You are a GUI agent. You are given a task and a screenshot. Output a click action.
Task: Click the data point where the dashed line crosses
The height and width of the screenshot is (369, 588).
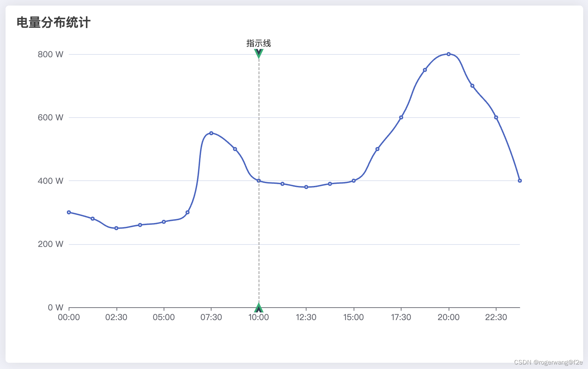(259, 180)
